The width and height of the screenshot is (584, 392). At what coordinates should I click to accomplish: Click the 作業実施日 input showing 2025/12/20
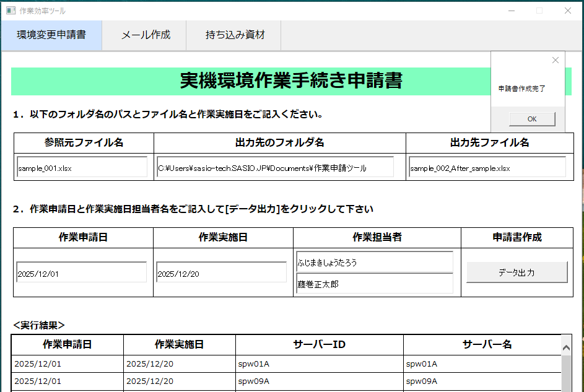(x=222, y=272)
